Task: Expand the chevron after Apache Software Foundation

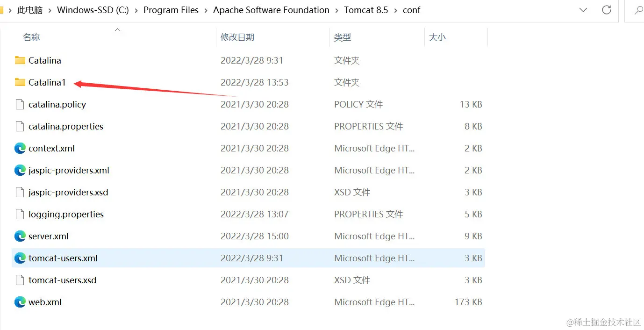Action: [x=337, y=10]
